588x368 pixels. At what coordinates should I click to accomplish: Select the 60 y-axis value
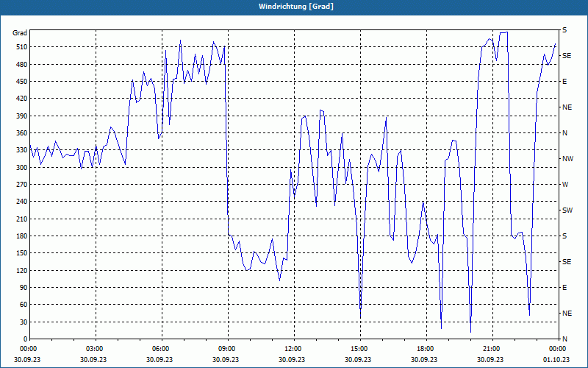pos(22,305)
